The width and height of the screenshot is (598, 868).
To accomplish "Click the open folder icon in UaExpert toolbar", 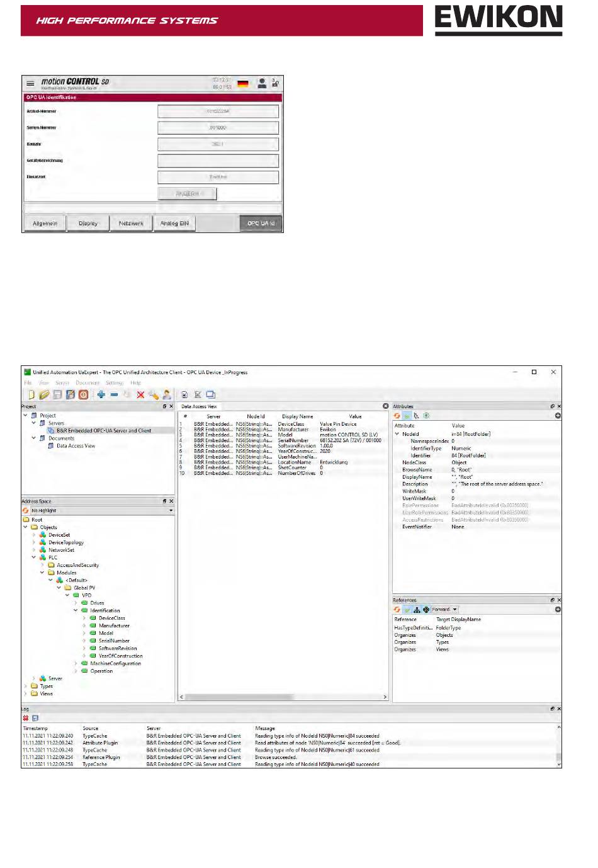I will (44, 395).
